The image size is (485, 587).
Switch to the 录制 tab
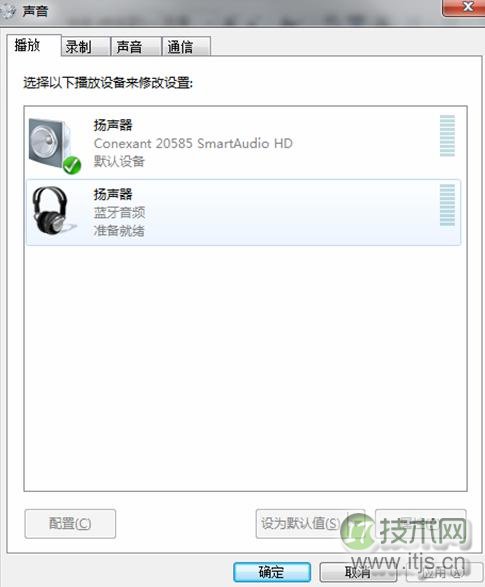[86, 46]
